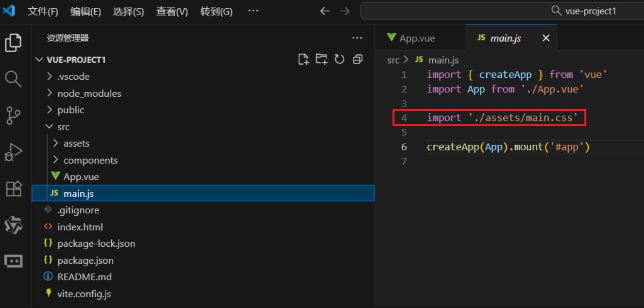
Task: Click the 资源管理器 panel title
Action: pyautogui.click(x=68, y=38)
